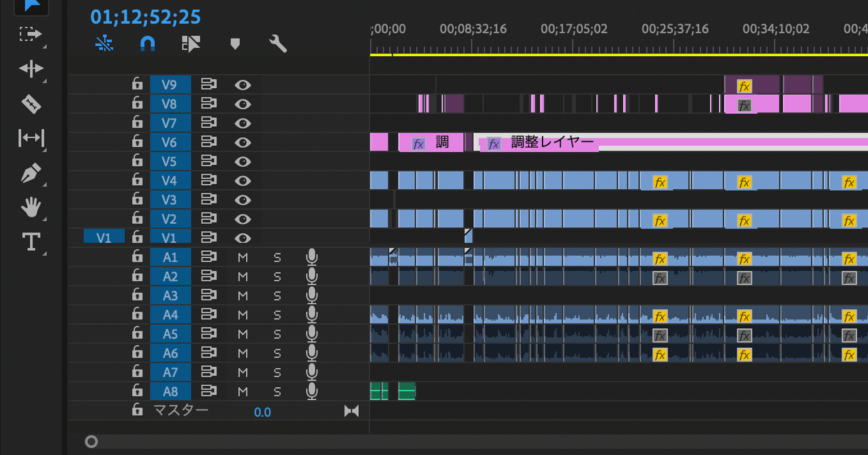Select the Pen tool

[31, 173]
